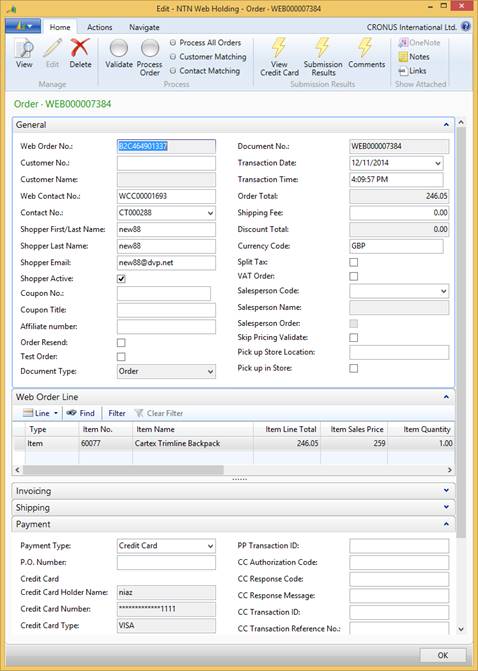Viewport: 478px width, 671px height.
Task: Click the Comments lightning icon
Action: click(x=366, y=47)
